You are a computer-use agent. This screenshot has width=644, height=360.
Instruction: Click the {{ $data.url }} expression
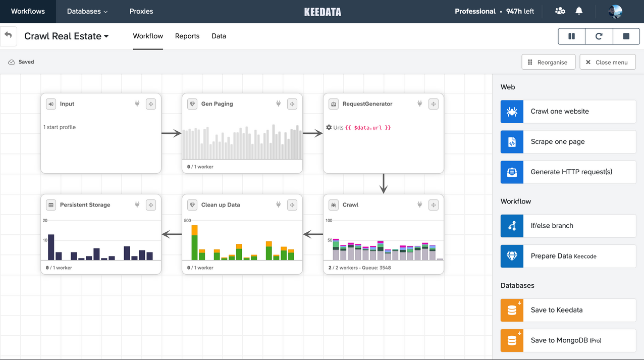[x=368, y=128]
